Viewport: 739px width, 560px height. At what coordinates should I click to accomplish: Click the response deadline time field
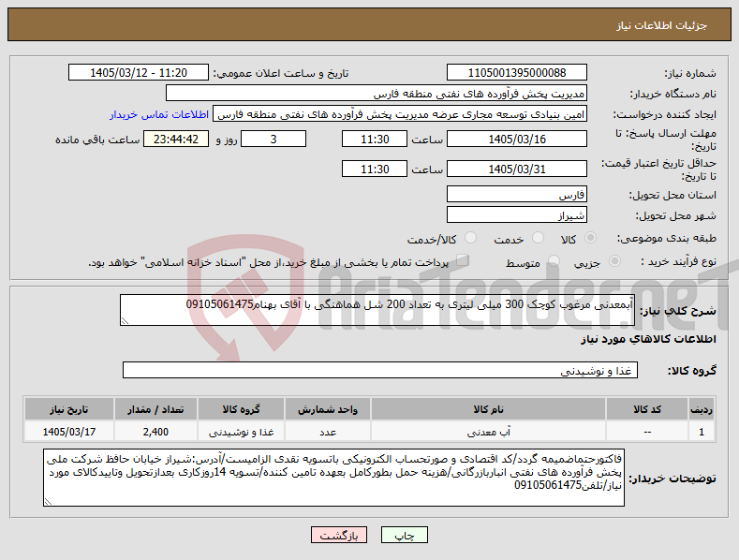(x=375, y=139)
